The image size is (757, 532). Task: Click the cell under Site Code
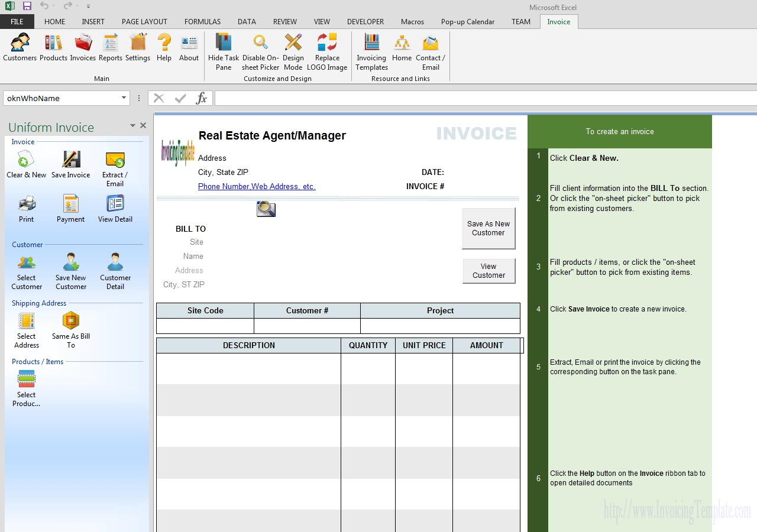pos(205,326)
